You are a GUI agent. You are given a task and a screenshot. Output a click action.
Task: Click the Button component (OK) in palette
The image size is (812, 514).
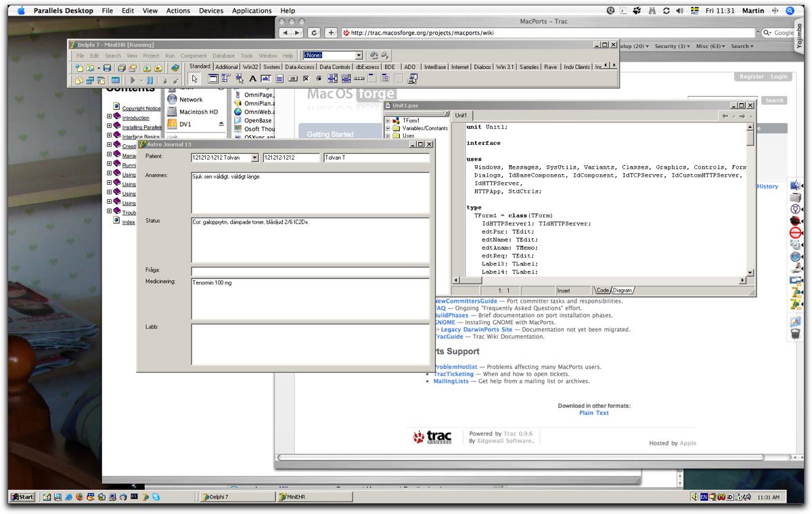(x=292, y=79)
